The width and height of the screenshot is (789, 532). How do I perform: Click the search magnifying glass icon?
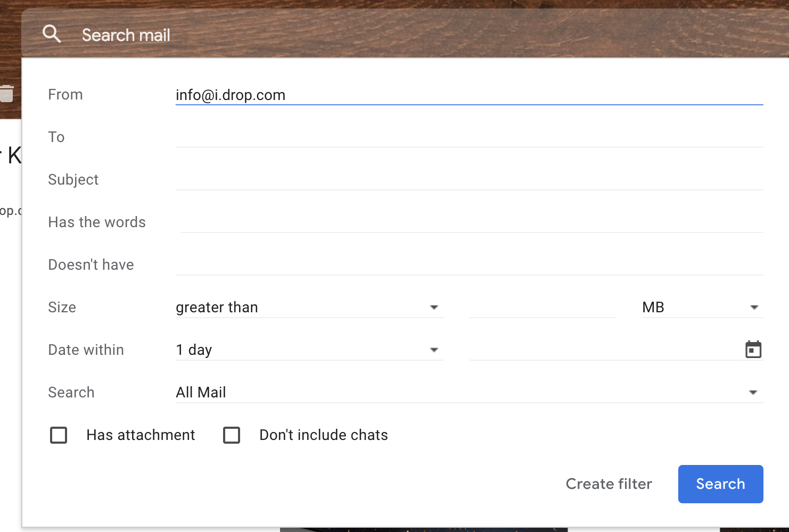[x=52, y=34]
